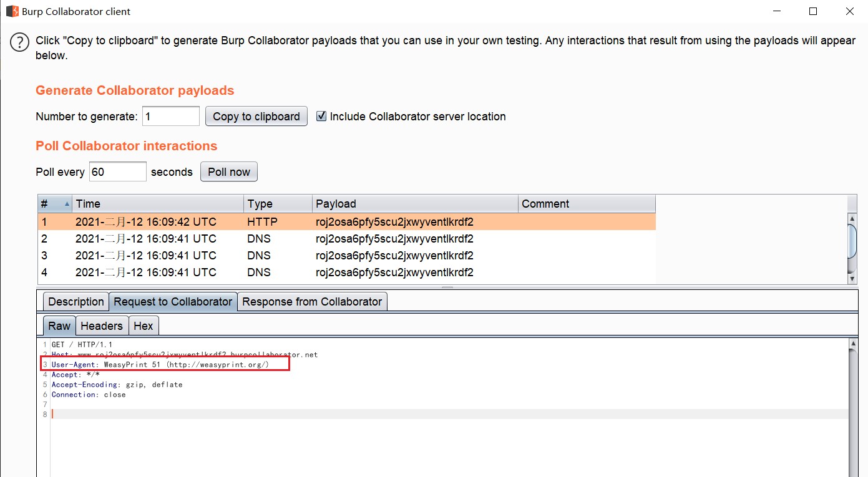Open the Description tab
The height and width of the screenshot is (477, 868).
pyautogui.click(x=76, y=302)
